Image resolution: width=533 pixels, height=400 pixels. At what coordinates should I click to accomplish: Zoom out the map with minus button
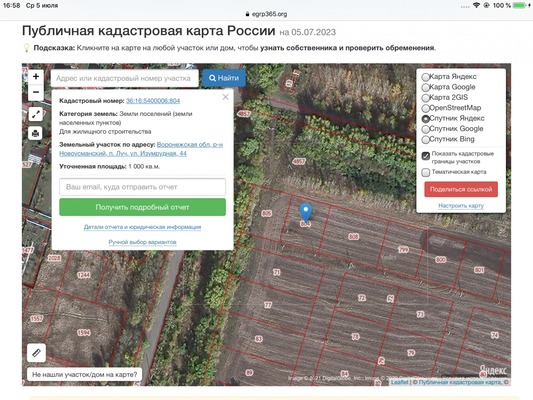click(36, 92)
